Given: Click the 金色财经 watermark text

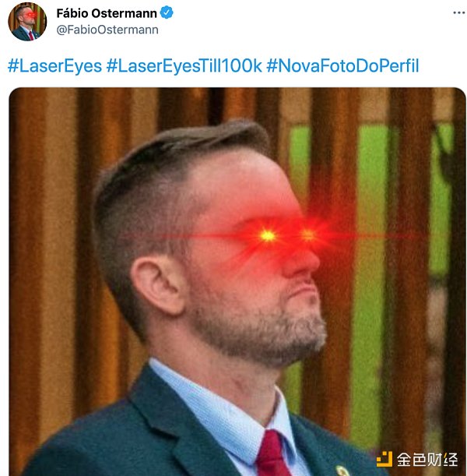Looking at the screenshot, I should pyautogui.click(x=427, y=460).
